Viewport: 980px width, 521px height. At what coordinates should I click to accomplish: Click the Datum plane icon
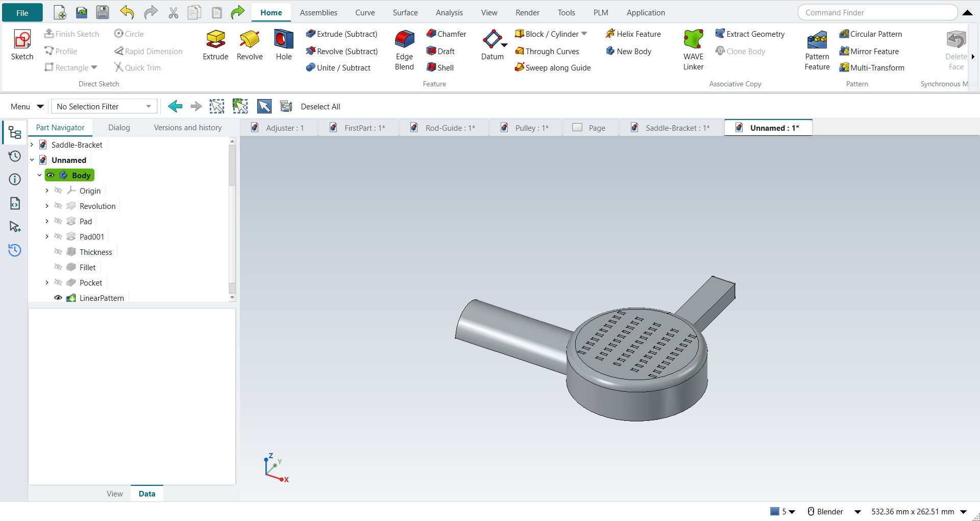coord(492,39)
